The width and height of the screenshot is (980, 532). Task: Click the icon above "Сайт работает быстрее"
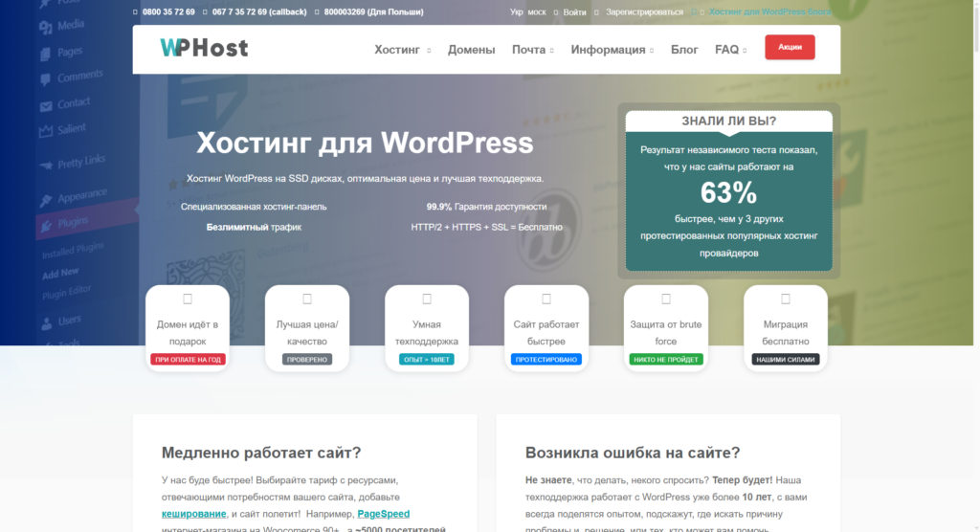(546, 299)
